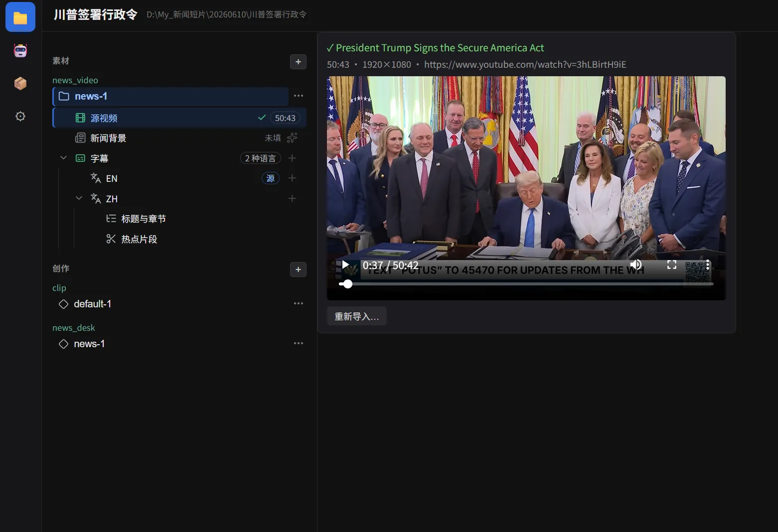This screenshot has width=778, height=532.
Task: Collapse the 字幕 tree node
Action: tap(63, 158)
